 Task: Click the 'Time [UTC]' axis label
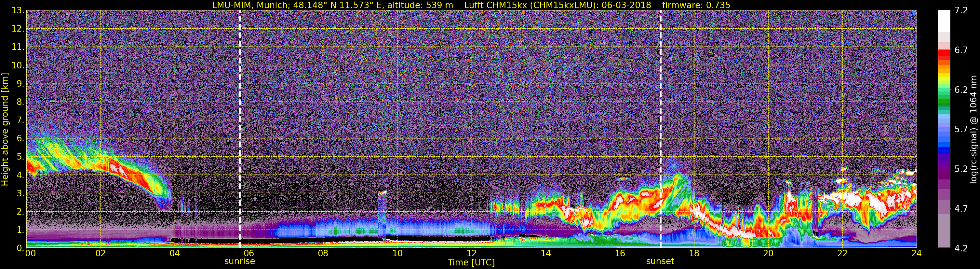click(x=471, y=262)
